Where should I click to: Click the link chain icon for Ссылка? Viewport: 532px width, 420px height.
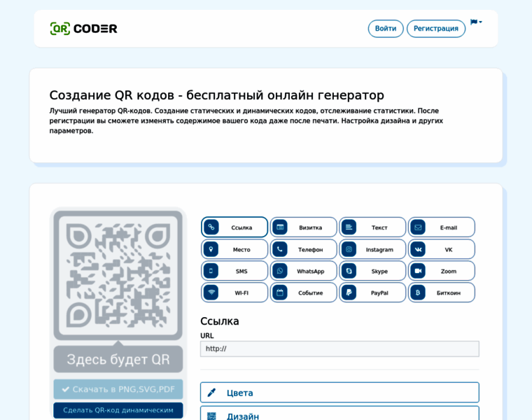211,227
